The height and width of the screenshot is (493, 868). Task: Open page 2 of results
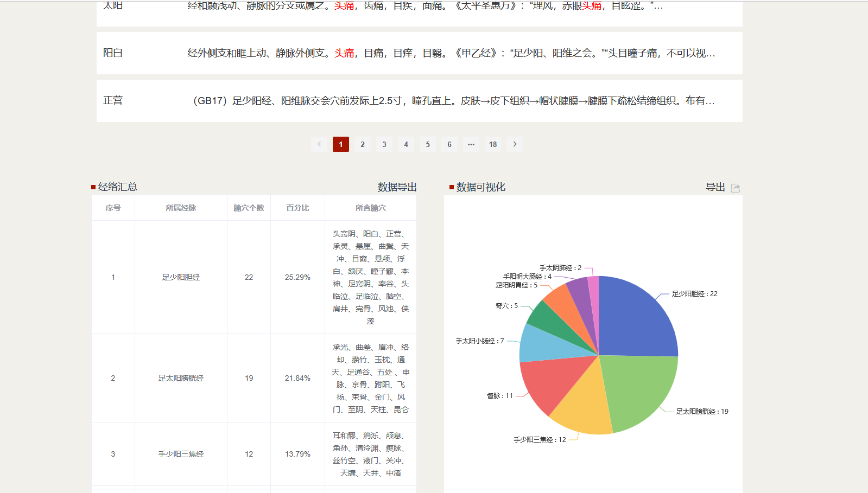[x=363, y=144]
